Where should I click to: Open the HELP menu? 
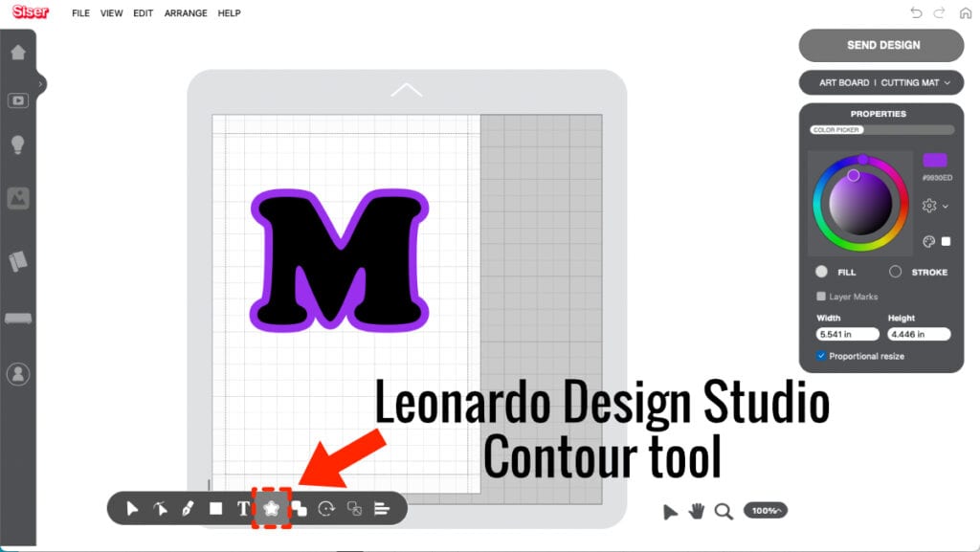pos(229,13)
